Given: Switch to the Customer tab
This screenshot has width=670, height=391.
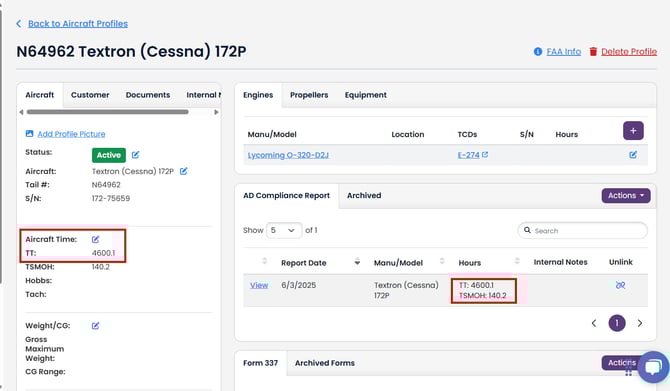Looking at the screenshot, I should [x=90, y=95].
